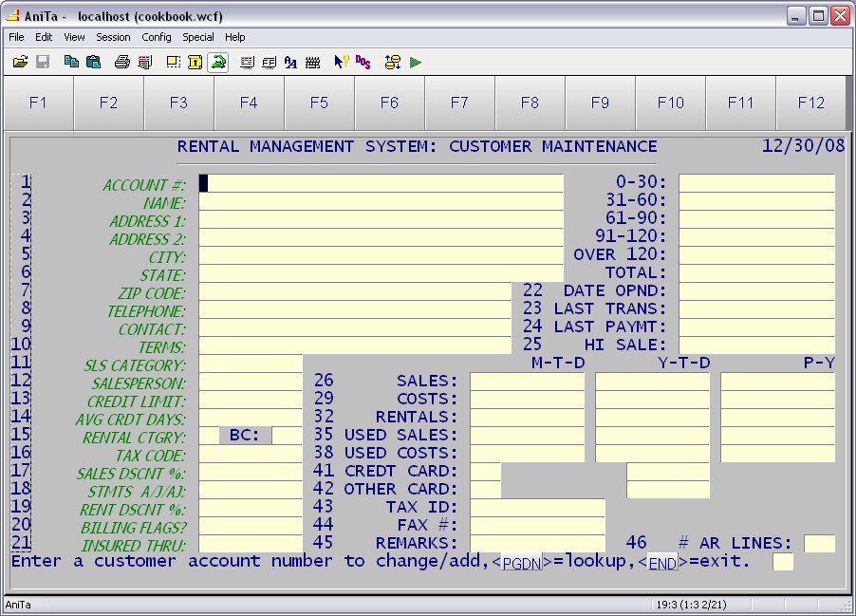
Task: Click the F9 function key button
Action: (600, 103)
